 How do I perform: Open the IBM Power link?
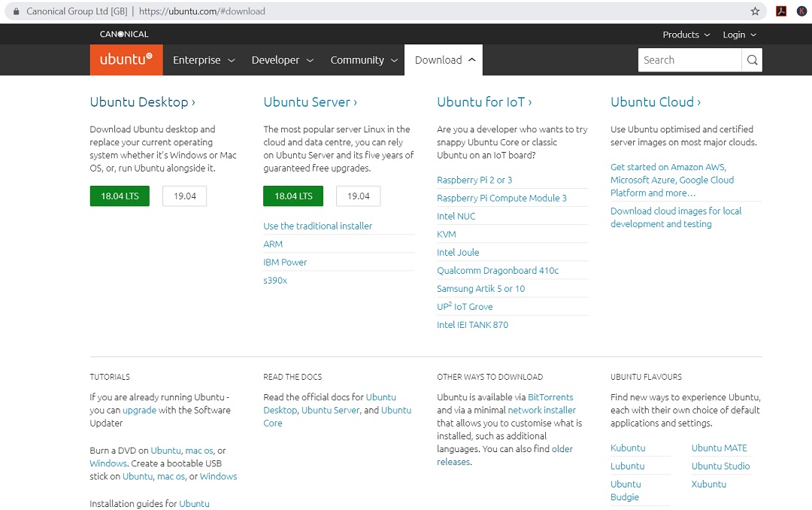285,263
